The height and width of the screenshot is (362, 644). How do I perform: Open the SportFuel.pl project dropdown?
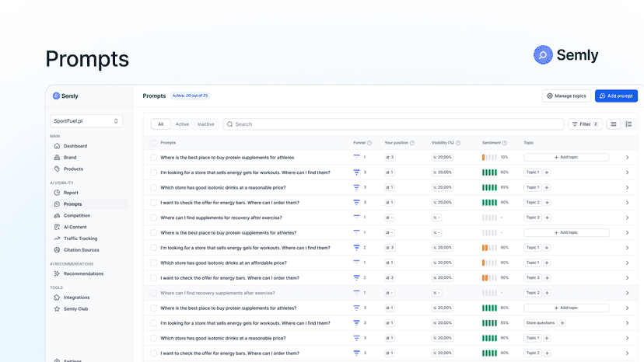pyautogui.click(x=86, y=121)
